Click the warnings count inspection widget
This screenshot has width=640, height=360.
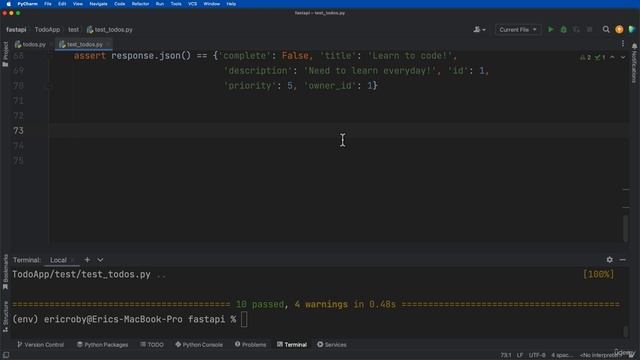(x=593, y=58)
